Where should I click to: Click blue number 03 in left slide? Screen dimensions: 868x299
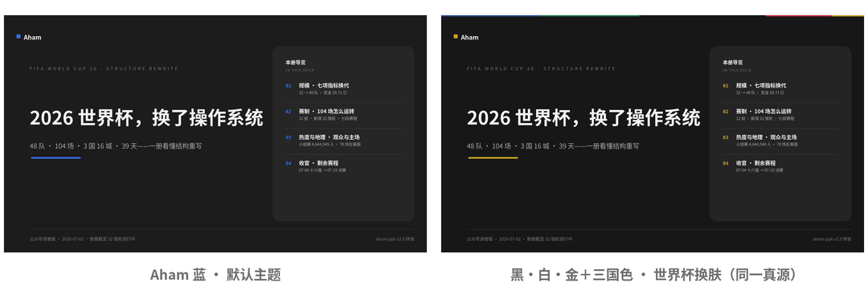[x=289, y=137]
